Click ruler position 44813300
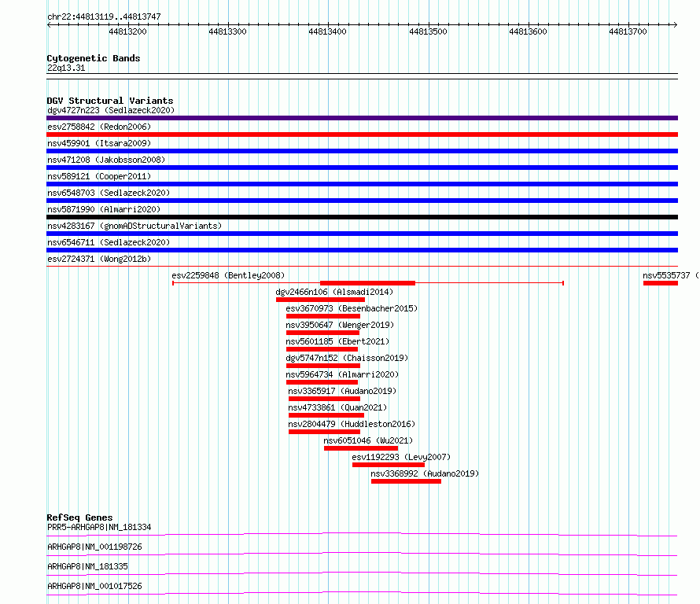Viewport: 700px width, 604px height. (227, 31)
